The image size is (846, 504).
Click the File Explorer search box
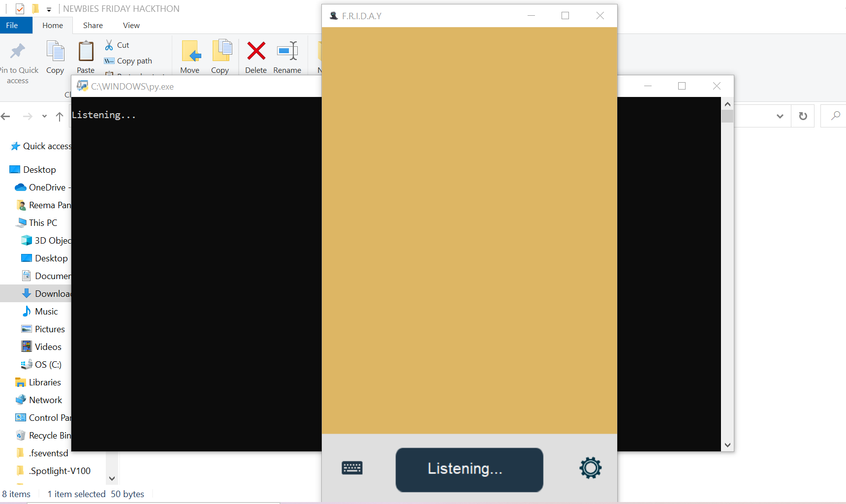(834, 116)
